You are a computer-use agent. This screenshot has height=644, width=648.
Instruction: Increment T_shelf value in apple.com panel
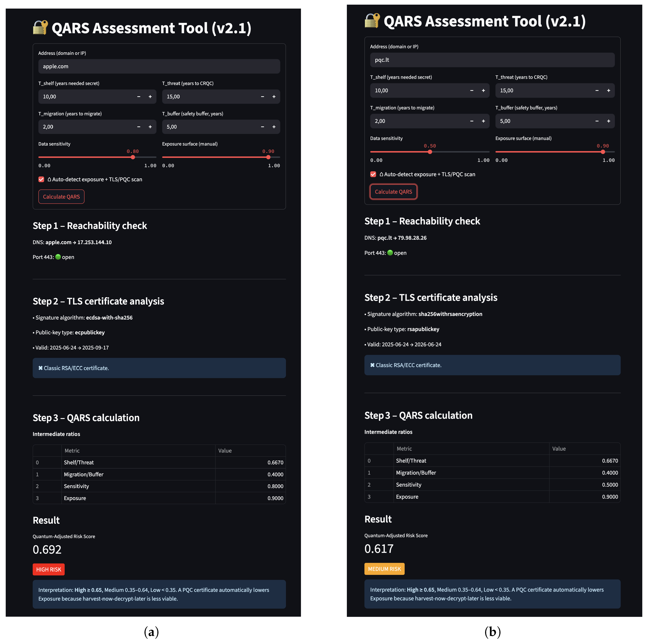tap(150, 97)
